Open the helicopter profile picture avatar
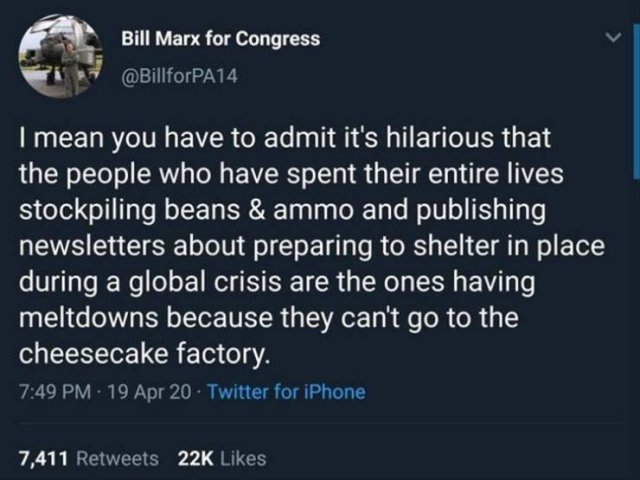Image resolution: width=640 pixels, height=480 pixels. (60, 56)
